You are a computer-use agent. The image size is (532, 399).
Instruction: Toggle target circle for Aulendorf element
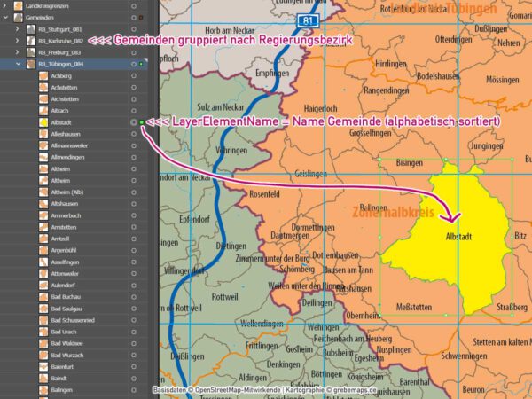point(134,286)
